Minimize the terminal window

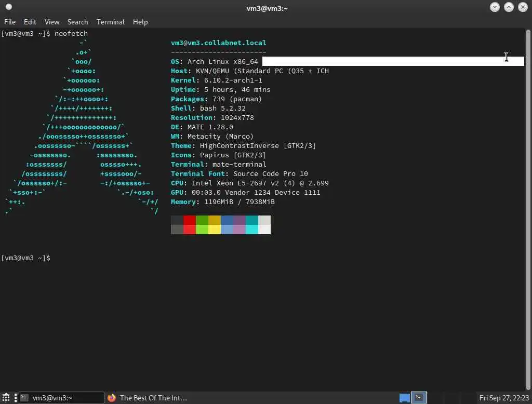point(495,7)
